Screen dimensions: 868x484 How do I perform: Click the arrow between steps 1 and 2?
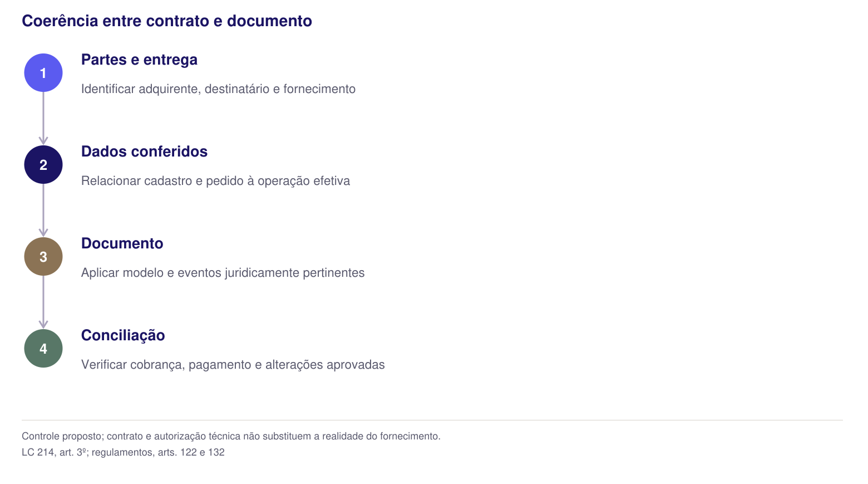[43, 119]
